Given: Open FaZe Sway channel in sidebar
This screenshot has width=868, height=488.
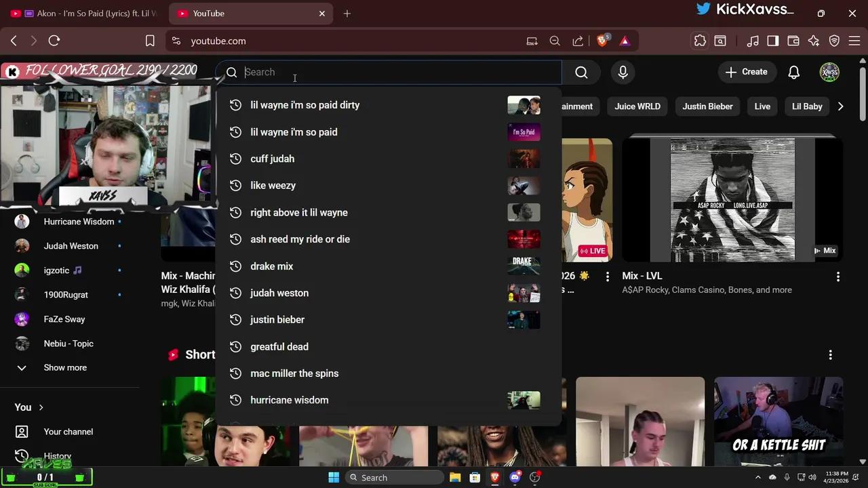Looking at the screenshot, I should coord(71,319).
